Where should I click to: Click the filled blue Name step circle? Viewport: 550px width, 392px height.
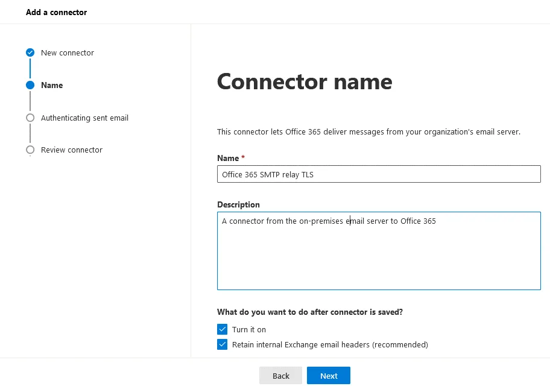(30, 86)
